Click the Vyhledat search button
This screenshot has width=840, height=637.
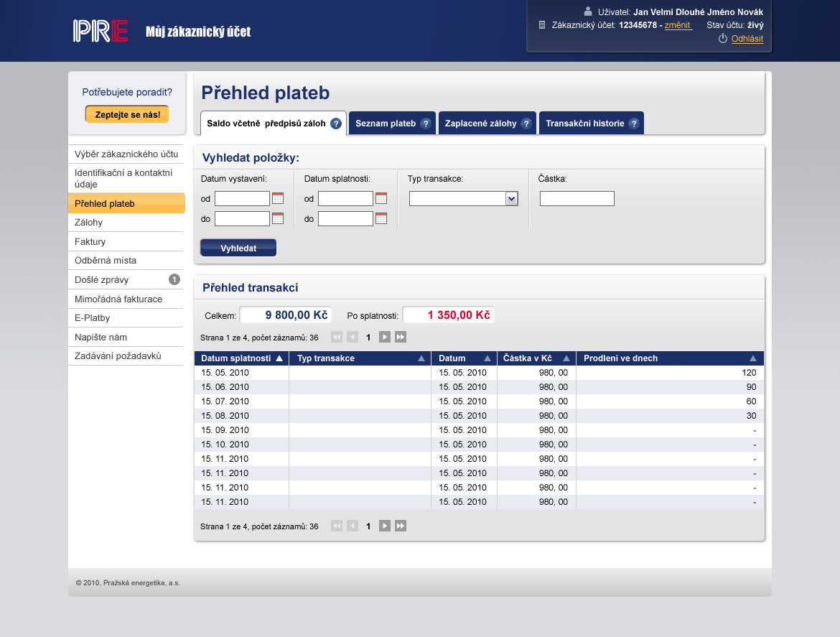[238, 248]
